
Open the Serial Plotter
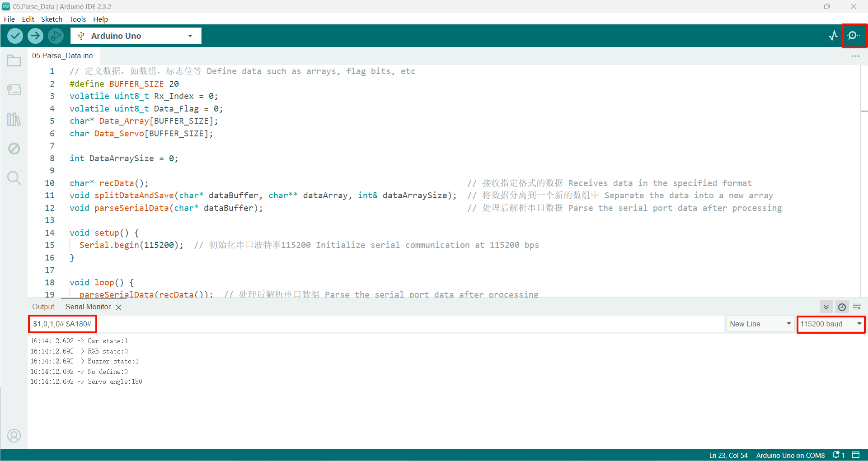tap(833, 36)
